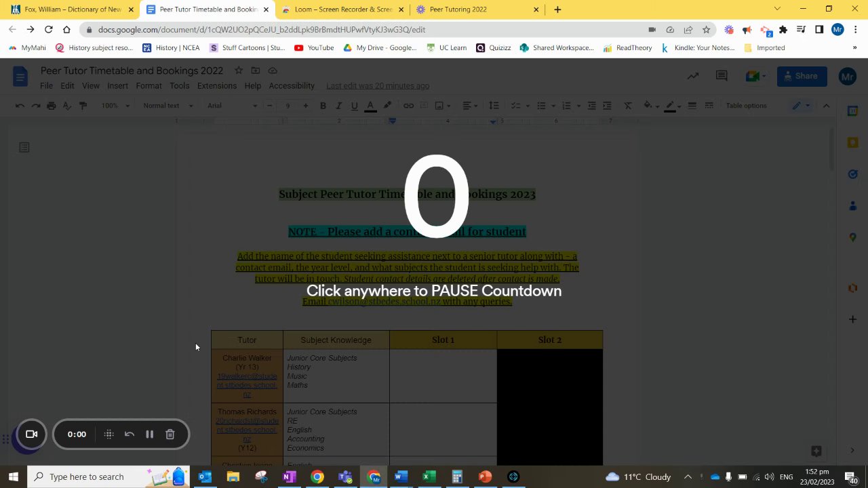Open the Format menu
868x488 pixels.
click(x=149, y=86)
